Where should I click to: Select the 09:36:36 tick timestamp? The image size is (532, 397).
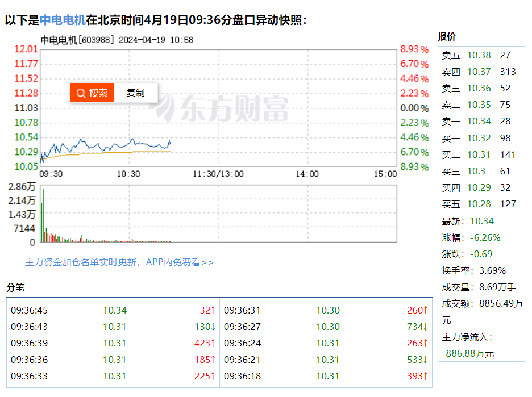pos(30,360)
